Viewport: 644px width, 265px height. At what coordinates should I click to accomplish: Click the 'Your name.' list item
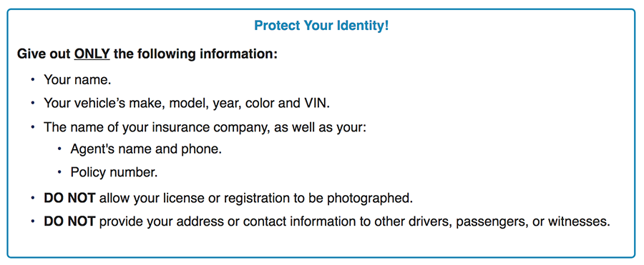tap(77, 79)
